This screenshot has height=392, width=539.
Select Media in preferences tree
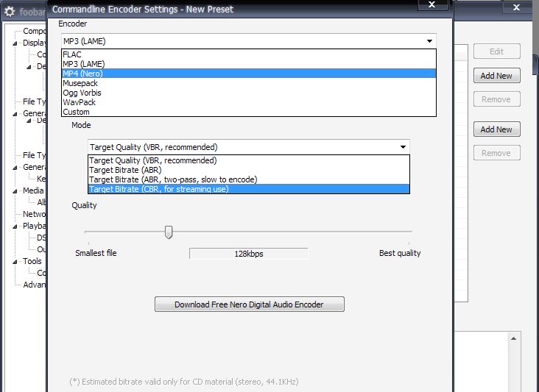pyautogui.click(x=33, y=190)
